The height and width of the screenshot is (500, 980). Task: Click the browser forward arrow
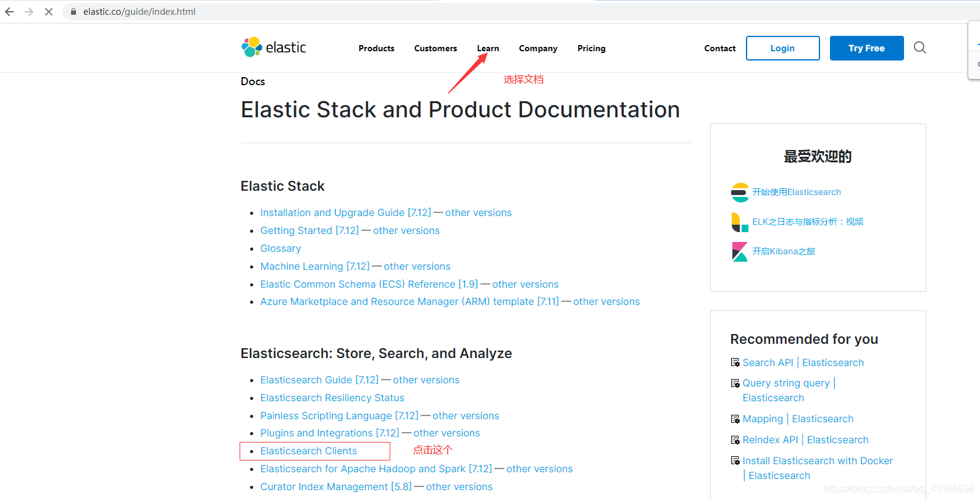(x=29, y=12)
